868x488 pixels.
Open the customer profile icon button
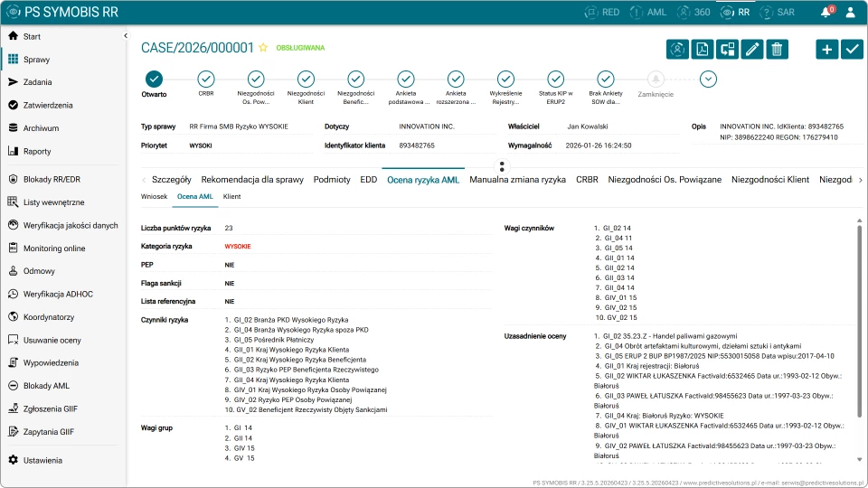point(677,49)
